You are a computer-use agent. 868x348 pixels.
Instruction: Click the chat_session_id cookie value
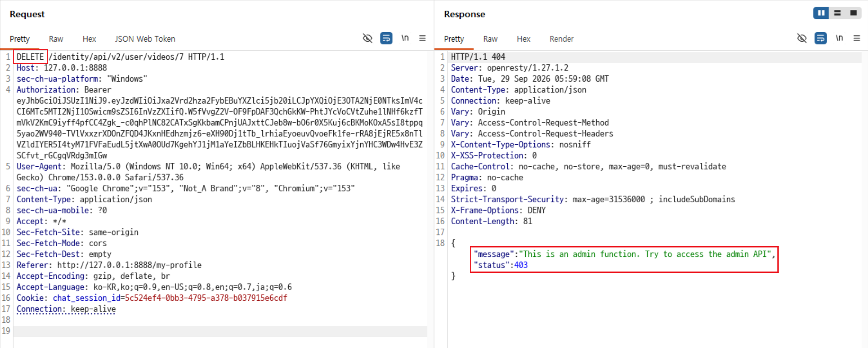[x=206, y=298]
